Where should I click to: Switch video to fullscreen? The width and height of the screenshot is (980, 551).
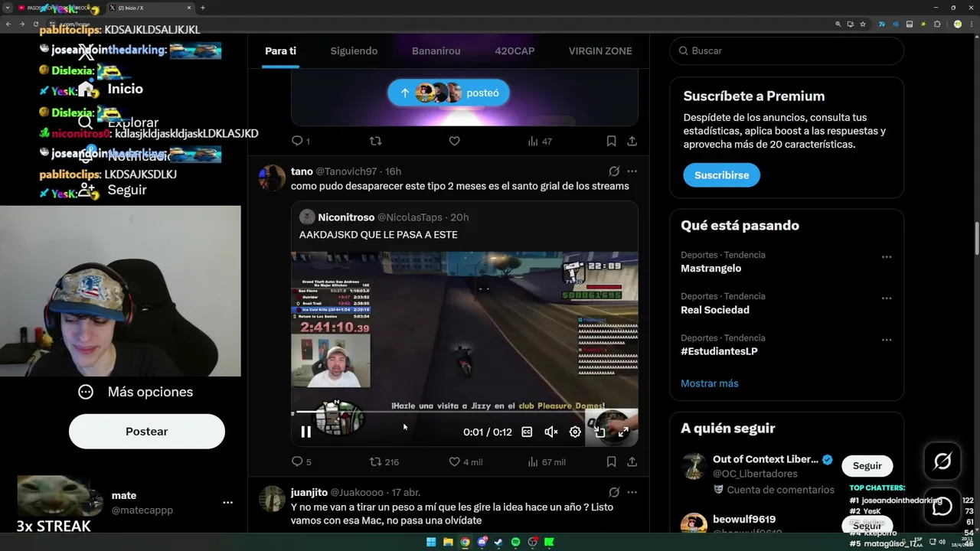[623, 432]
